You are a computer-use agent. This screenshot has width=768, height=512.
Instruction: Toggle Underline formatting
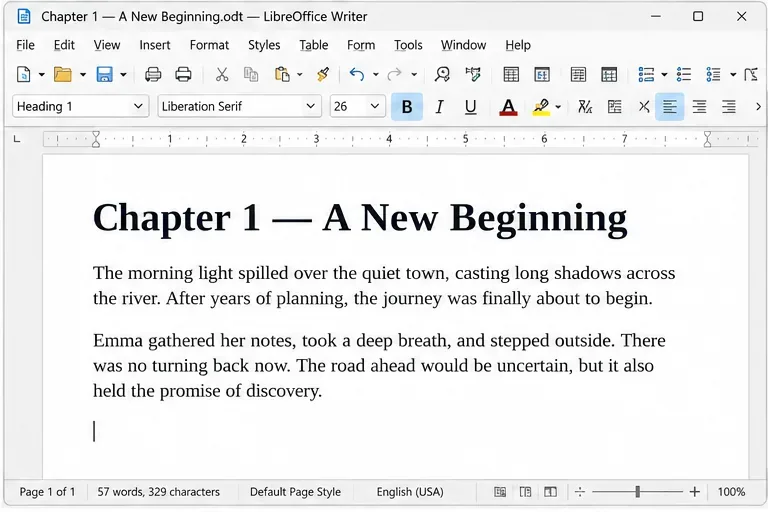point(470,106)
